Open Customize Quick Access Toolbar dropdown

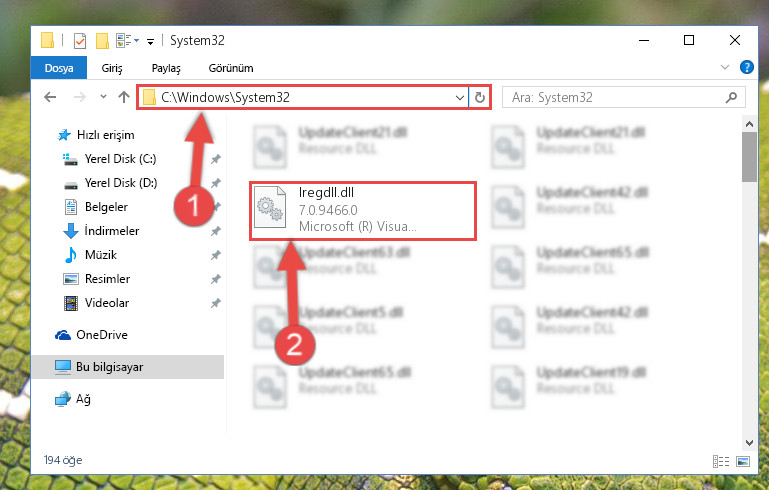151,42
